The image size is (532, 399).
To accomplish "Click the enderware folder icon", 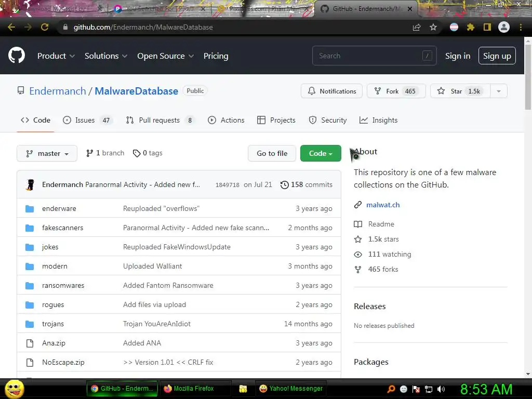I will pos(30,209).
